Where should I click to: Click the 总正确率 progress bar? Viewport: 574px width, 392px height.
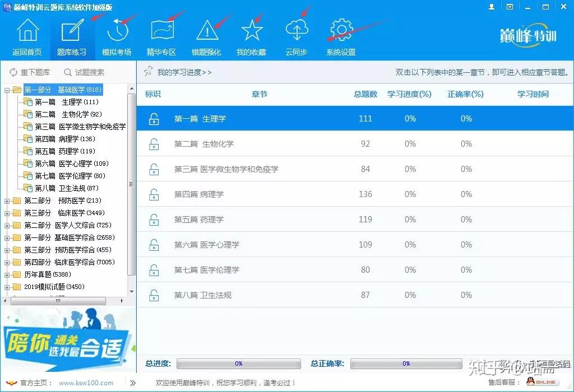point(406,363)
